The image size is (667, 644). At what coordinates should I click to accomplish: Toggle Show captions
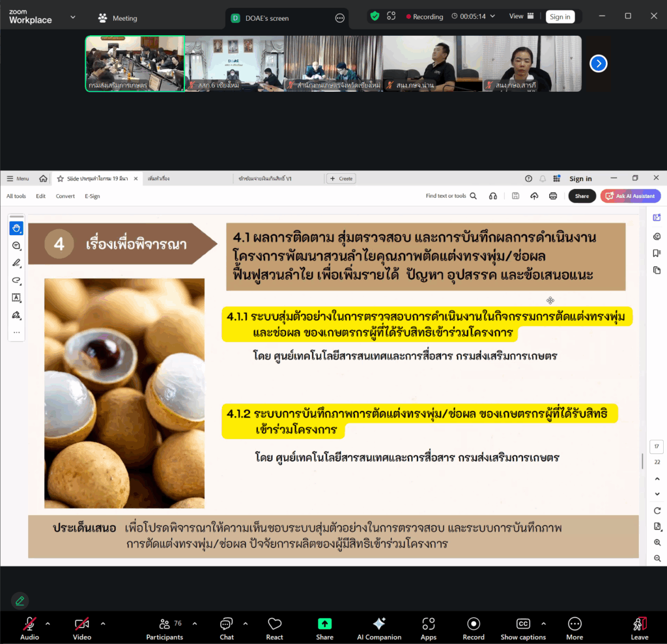click(x=522, y=628)
